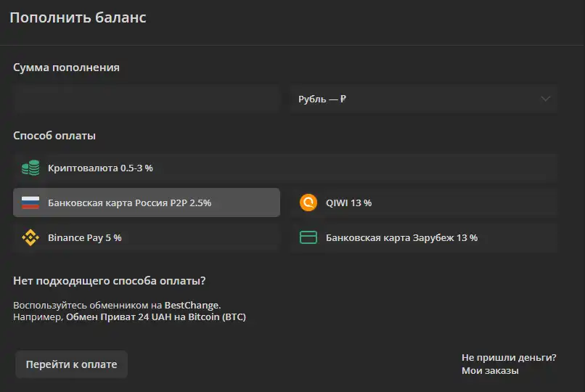Image resolution: width=585 pixels, height=392 pixels.
Task: Click the orange QIWI logo icon
Action: 308,203
